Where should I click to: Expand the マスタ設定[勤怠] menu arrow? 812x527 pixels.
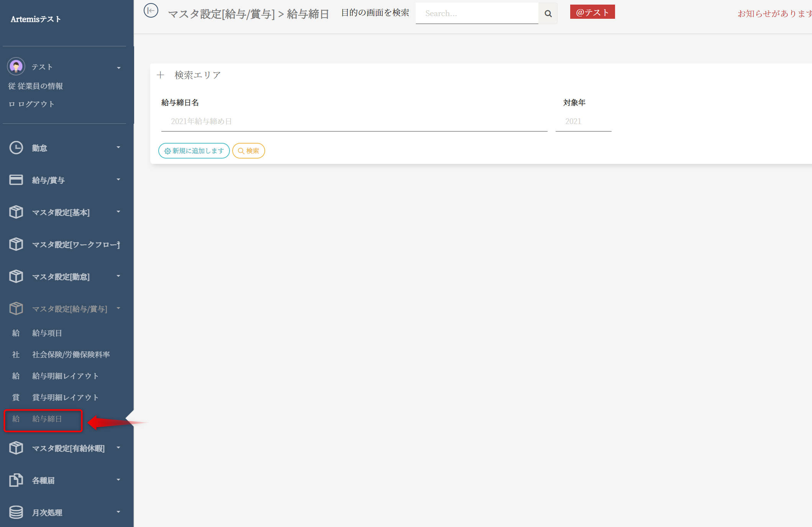coord(118,276)
